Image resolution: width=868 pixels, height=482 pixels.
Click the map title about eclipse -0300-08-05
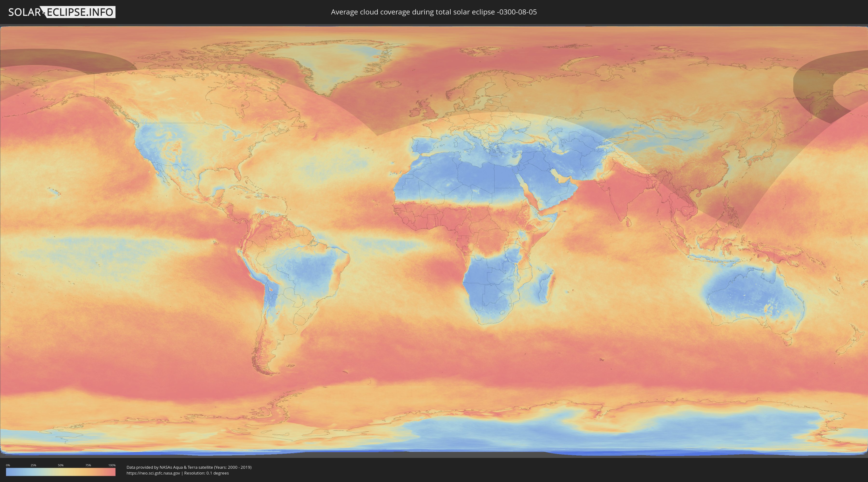434,12
